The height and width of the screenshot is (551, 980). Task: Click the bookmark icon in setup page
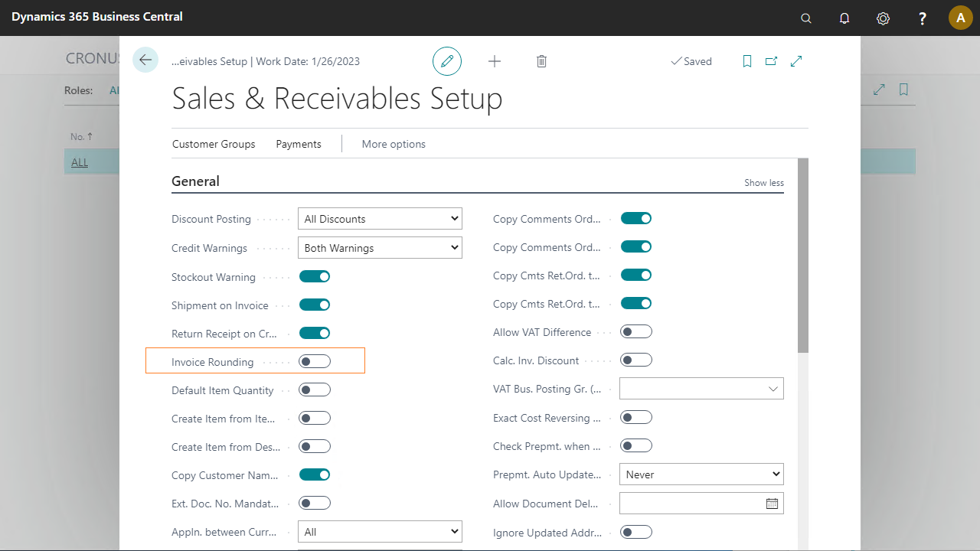(x=747, y=61)
